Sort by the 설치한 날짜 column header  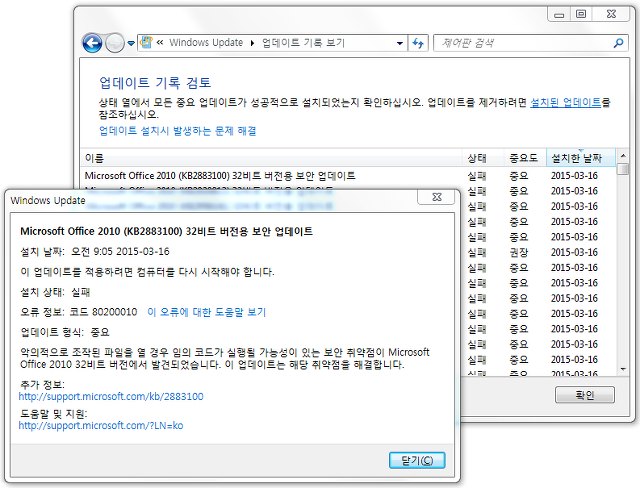coord(580,158)
